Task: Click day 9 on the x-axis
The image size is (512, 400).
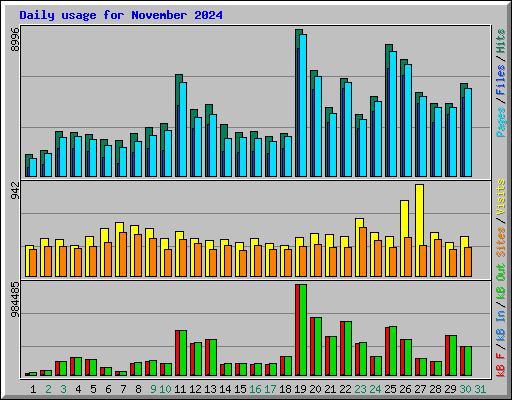Action: point(153,389)
